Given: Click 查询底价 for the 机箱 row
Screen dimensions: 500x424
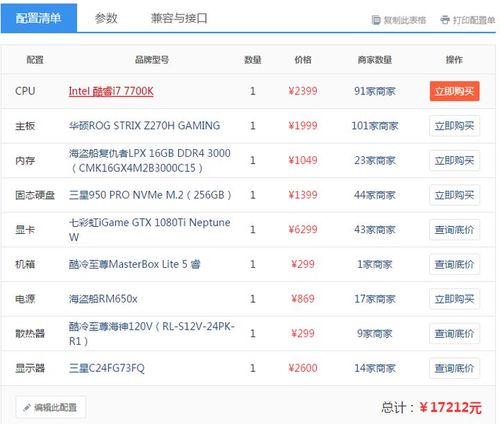Looking at the screenshot, I should pos(454,264).
